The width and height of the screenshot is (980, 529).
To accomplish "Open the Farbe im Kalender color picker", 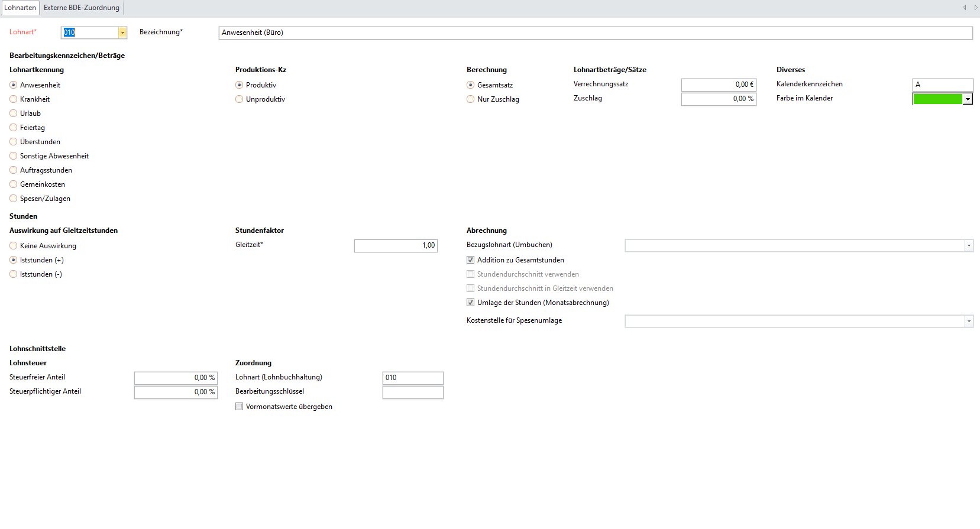I will tap(968, 99).
